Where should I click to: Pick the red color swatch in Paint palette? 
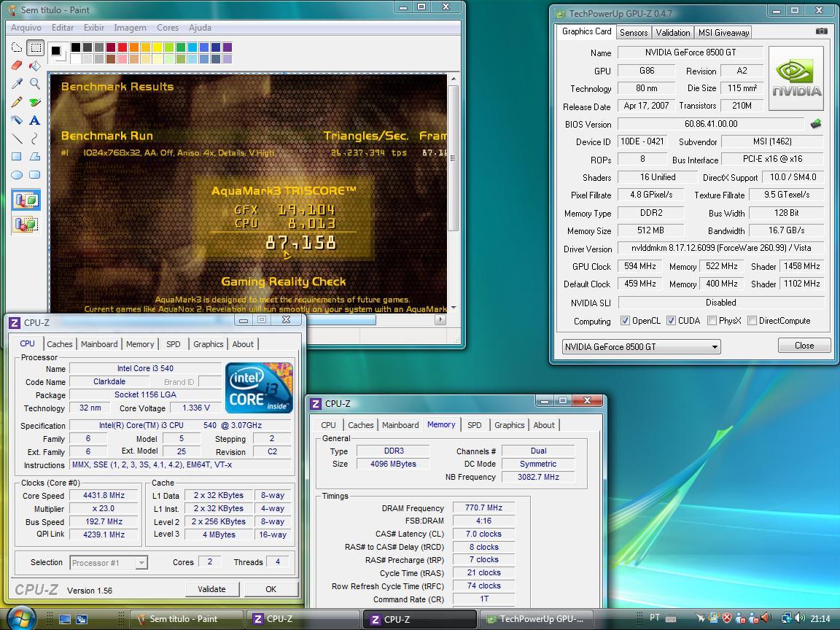122,47
